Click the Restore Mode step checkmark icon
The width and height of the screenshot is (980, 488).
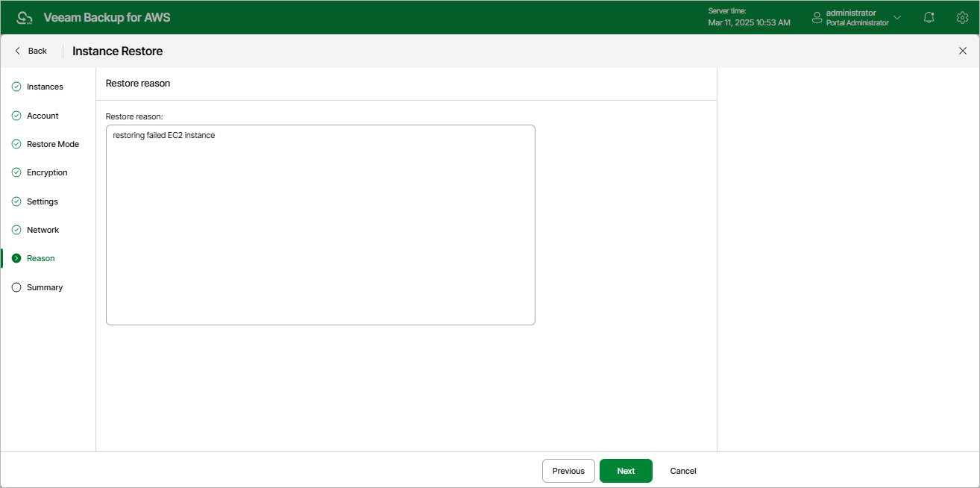pos(16,144)
